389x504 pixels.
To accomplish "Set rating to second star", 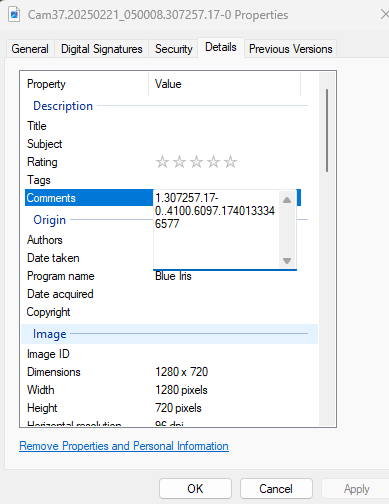I will click(x=179, y=162).
